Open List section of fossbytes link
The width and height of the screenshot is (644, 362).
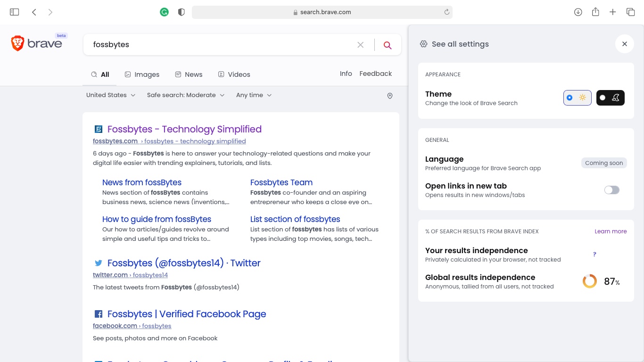(295, 219)
